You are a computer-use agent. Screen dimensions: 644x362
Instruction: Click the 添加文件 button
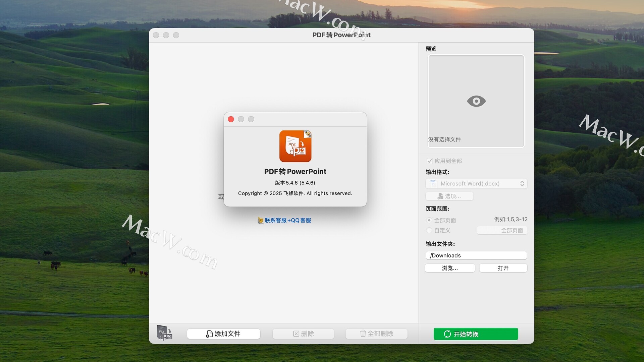click(223, 334)
